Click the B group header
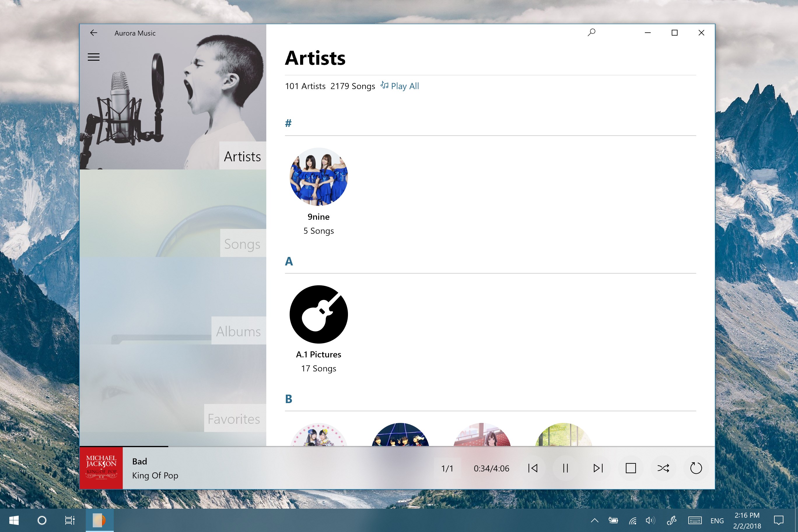Viewport: 798px width, 532px height. coord(288,399)
